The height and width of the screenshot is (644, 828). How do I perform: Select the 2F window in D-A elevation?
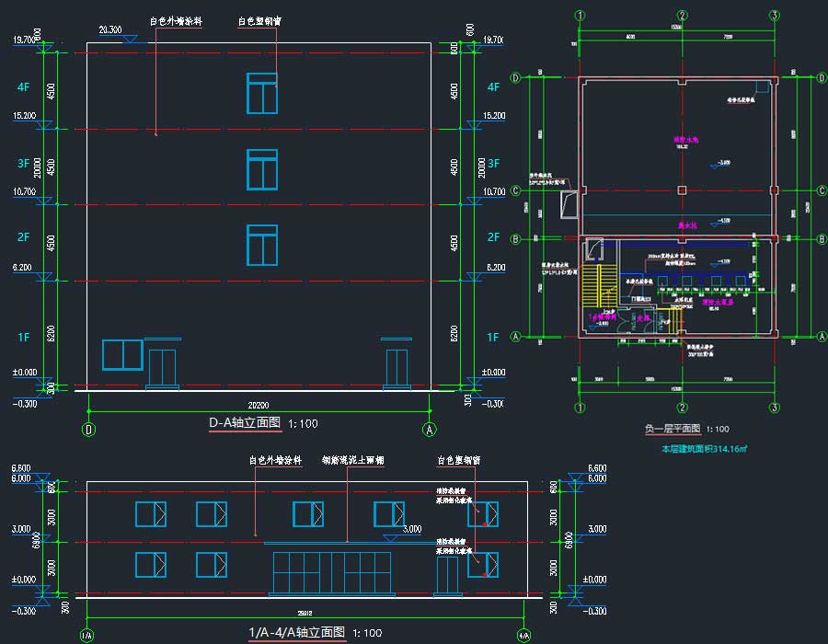tap(262, 246)
